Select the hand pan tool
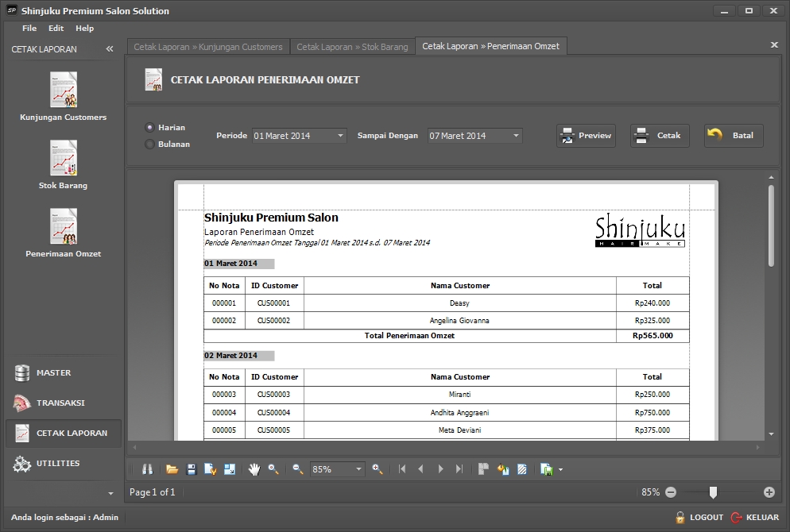 pos(254,469)
